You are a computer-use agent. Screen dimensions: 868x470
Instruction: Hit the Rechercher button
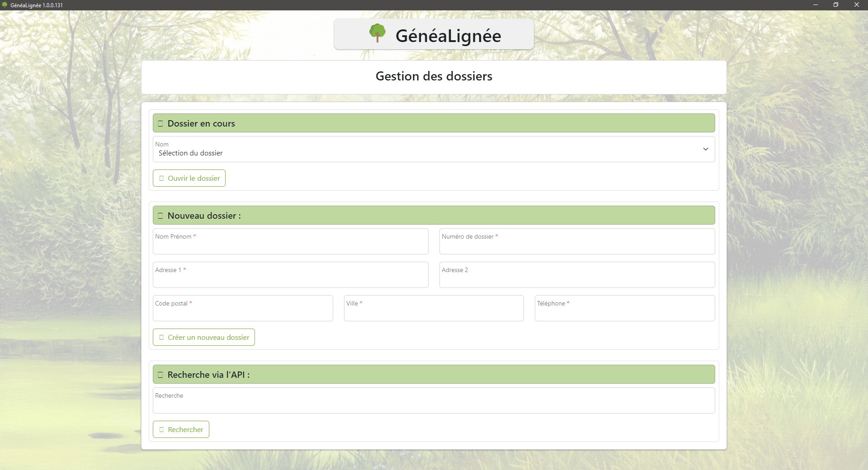coord(181,429)
